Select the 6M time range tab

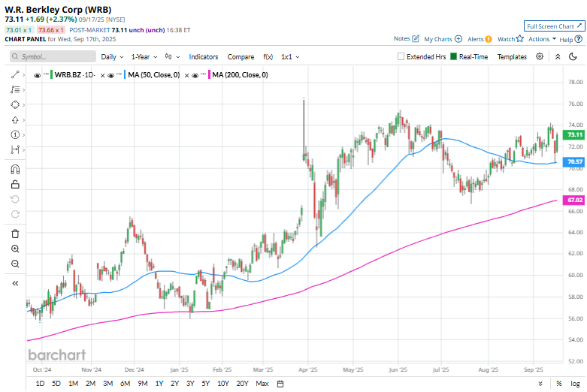125,384
